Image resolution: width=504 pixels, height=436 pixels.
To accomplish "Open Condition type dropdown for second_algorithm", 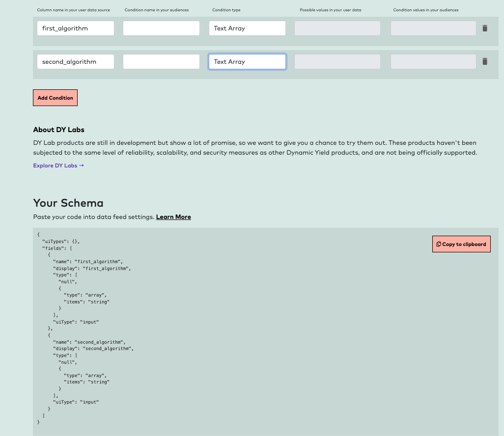I will pos(247,62).
